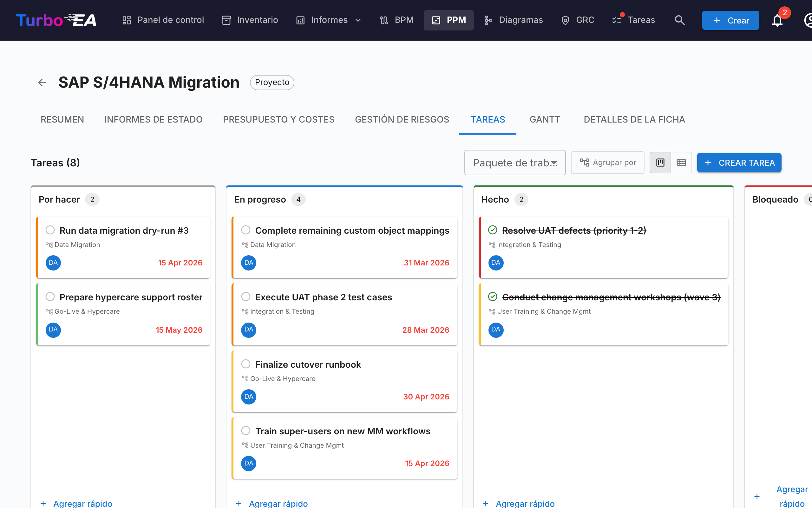Open Tareas in the top navigation bar
Viewport: 812px width, 508px height.
[633, 20]
